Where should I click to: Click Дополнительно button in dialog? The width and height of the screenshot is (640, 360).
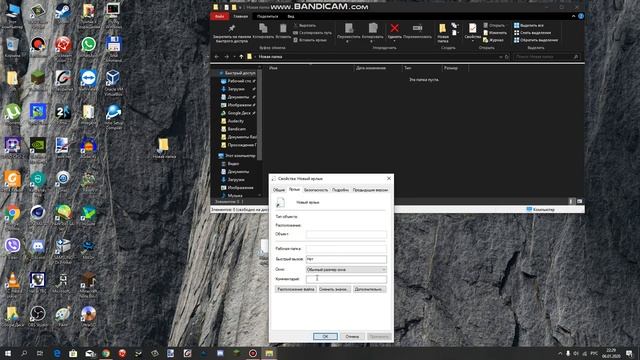coord(369,289)
